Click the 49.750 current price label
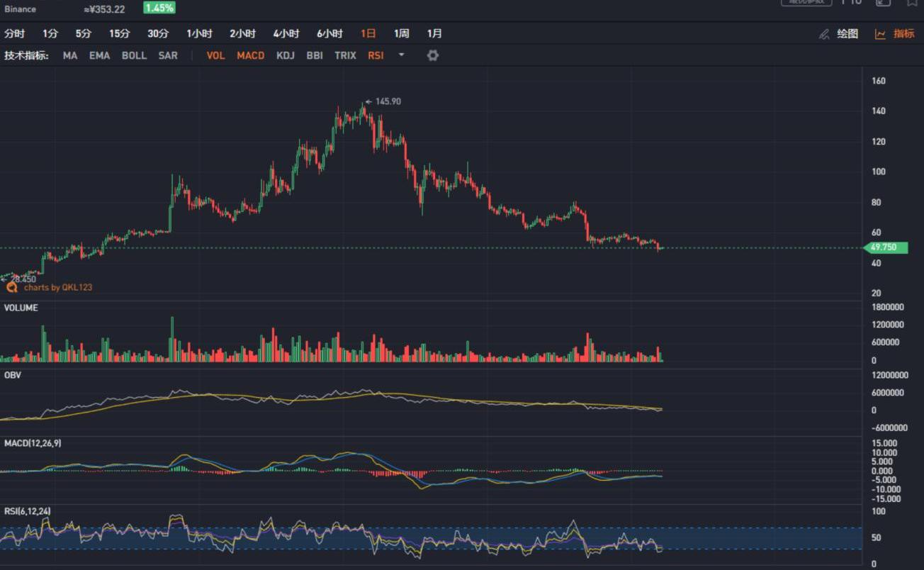Screen dimensions: 924x570 [887, 247]
